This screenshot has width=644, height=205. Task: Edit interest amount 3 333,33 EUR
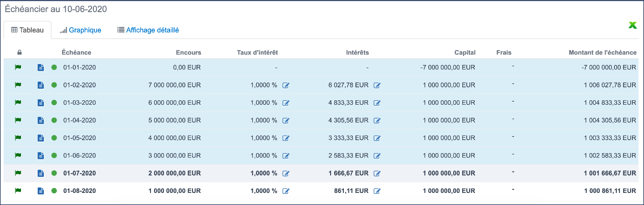coord(377,138)
